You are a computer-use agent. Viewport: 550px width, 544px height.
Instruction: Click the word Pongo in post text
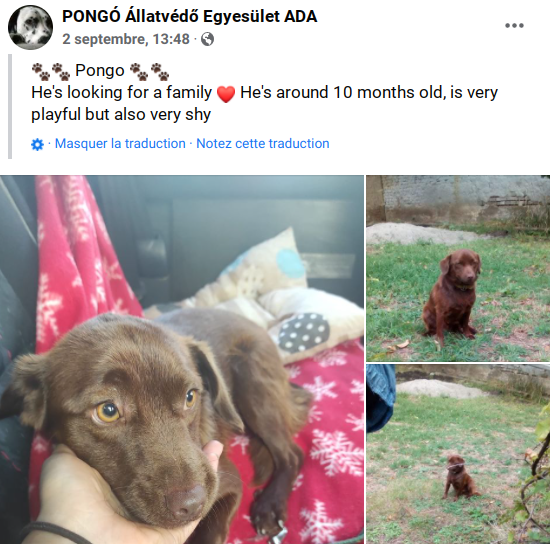[100, 70]
